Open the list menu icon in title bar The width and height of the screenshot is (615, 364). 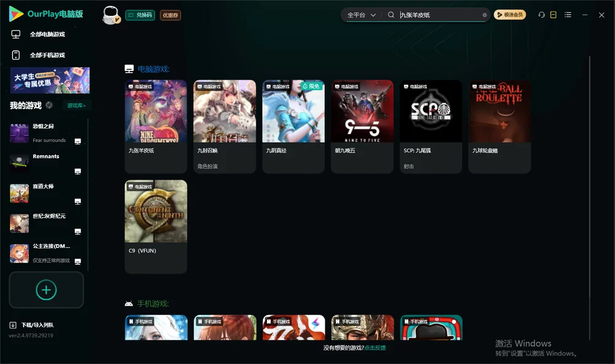coord(568,15)
